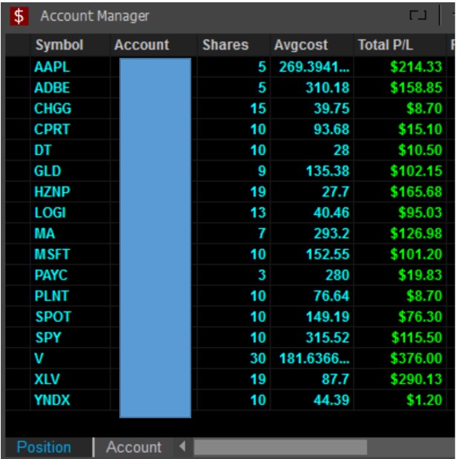Image resolution: width=476 pixels, height=459 pixels.
Task: Sort by the Symbol column header
Action: tap(59, 45)
